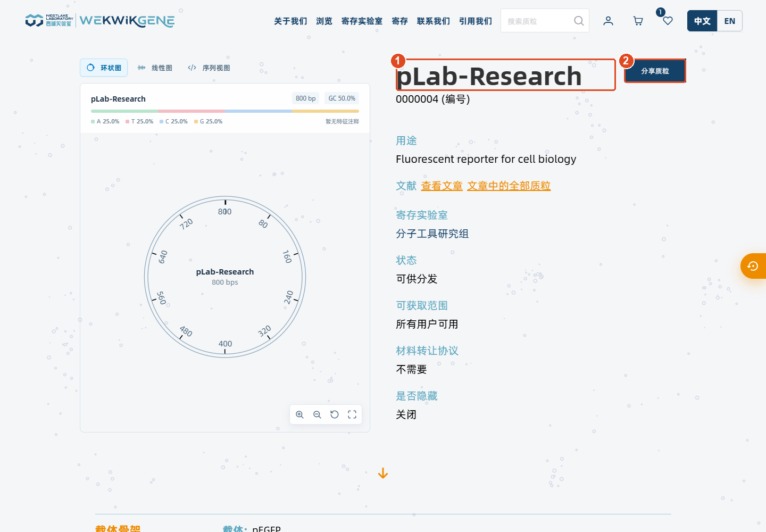
Task: Open the shopping cart icon
Action: tap(638, 21)
